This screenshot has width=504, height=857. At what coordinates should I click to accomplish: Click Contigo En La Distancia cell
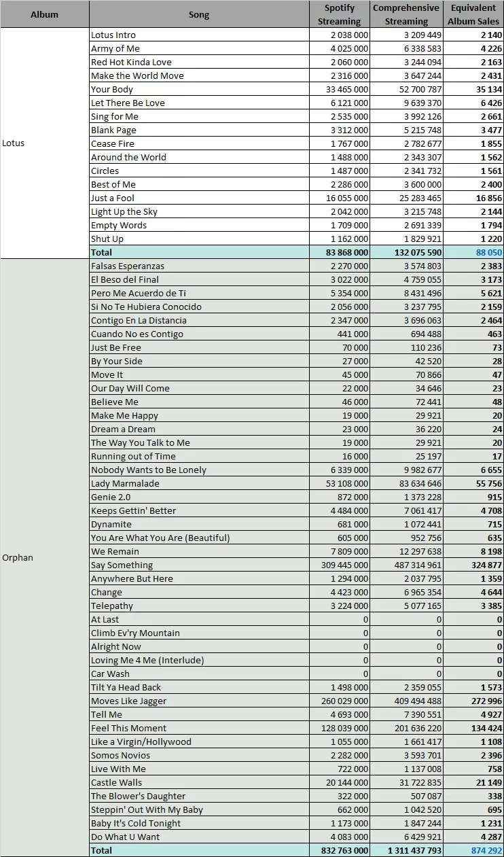click(x=199, y=320)
